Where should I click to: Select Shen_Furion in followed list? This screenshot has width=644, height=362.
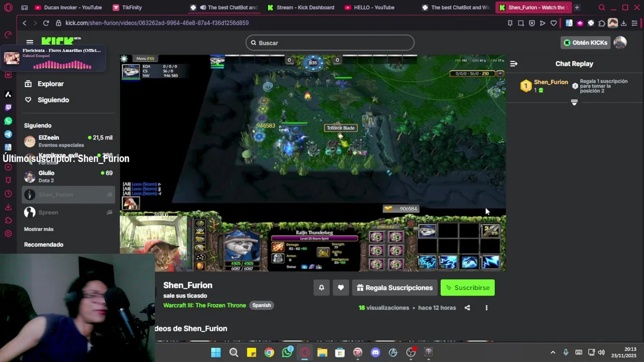[x=68, y=195]
